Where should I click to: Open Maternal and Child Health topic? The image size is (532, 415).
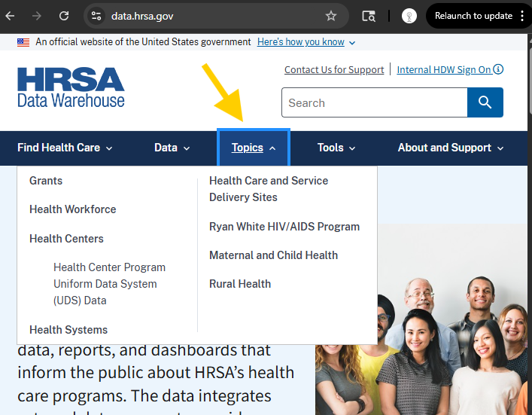pos(273,255)
